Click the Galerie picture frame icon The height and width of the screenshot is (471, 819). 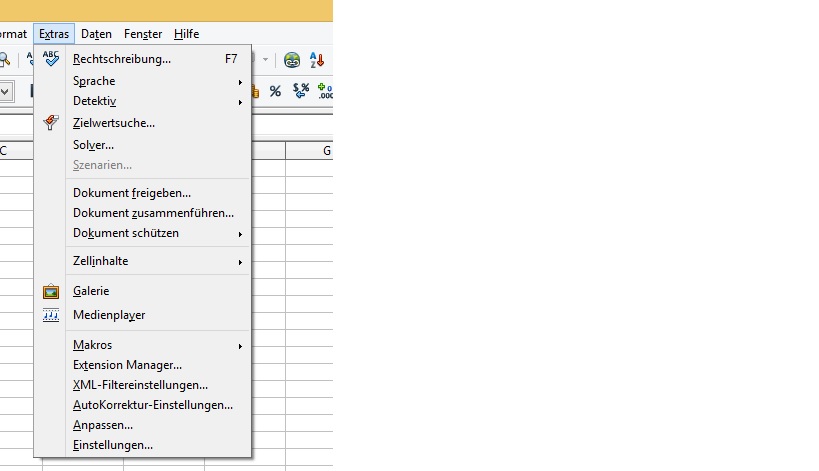pos(51,291)
